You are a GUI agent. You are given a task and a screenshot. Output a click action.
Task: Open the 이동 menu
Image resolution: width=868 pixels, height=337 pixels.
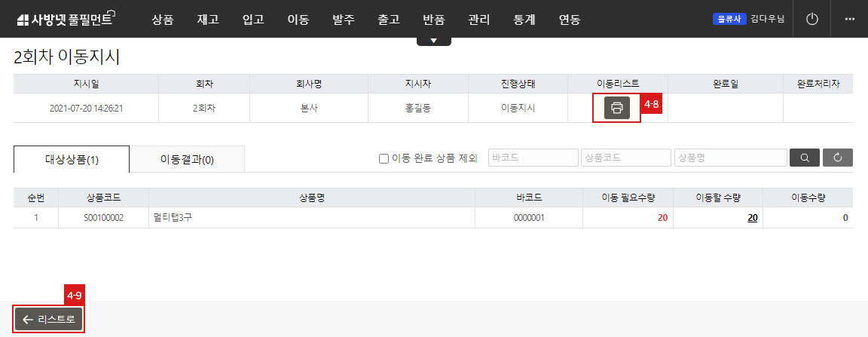click(x=298, y=20)
